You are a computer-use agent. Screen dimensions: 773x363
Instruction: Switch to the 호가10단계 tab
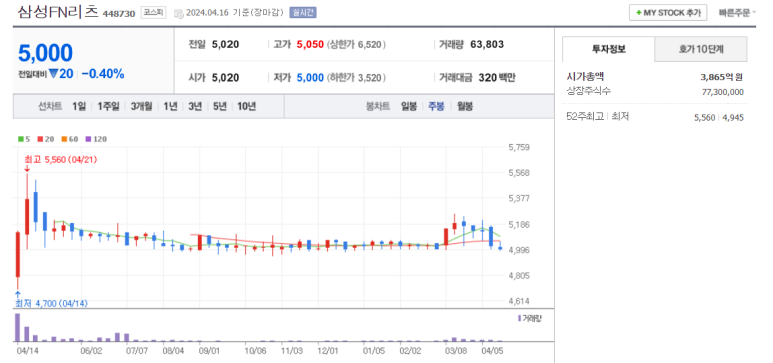coord(701,49)
